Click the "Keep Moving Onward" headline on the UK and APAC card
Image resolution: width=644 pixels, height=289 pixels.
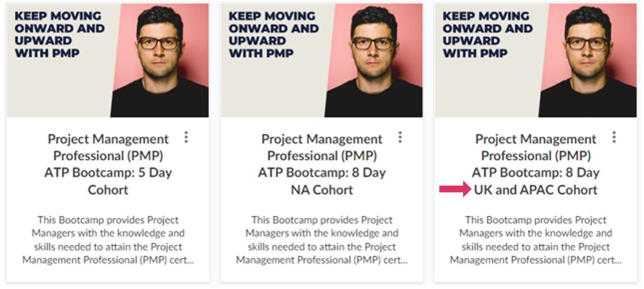pos(487,34)
